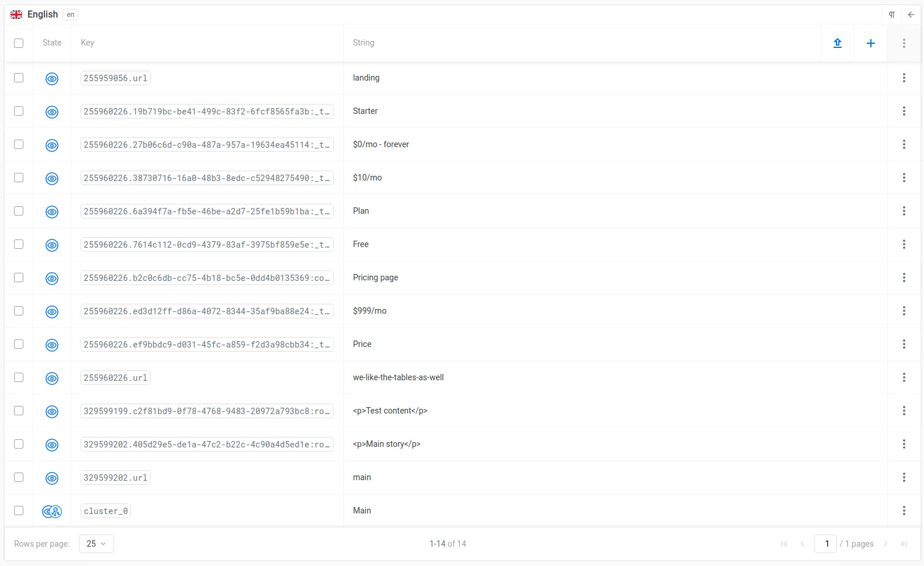Open the rows per page dropdown

pyautogui.click(x=96, y=544)
